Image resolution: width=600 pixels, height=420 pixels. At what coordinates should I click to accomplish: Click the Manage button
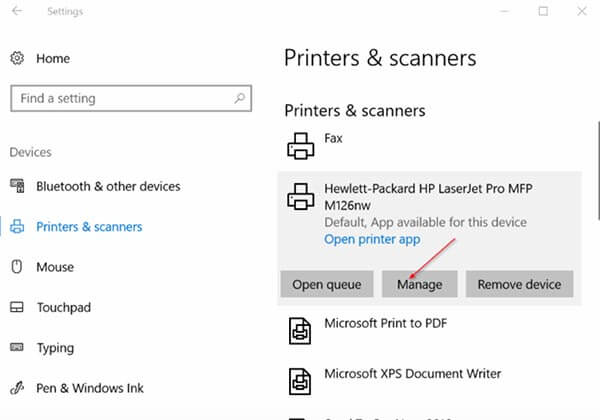tap(419, 284)
